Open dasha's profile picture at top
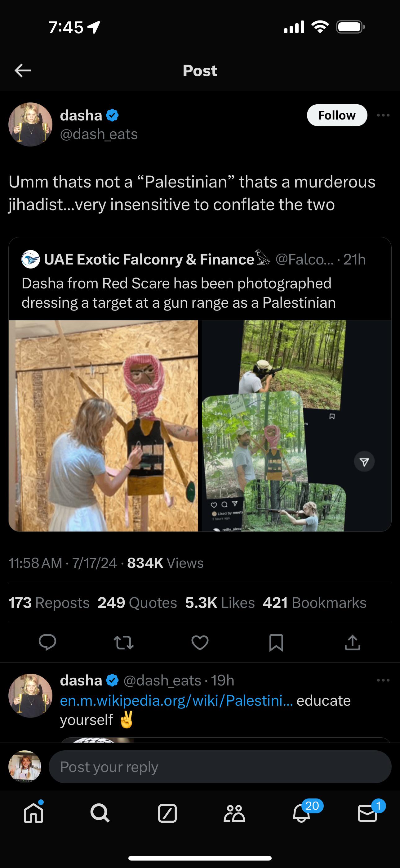Image resolution: width=400 pixels, height=868 pixels. (30, 124)
